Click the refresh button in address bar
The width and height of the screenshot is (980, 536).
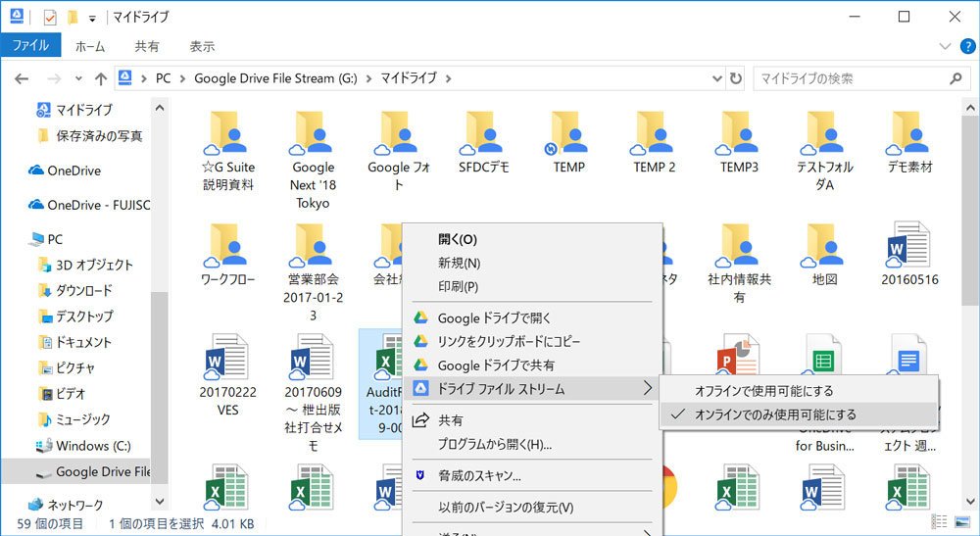(736, 78)
